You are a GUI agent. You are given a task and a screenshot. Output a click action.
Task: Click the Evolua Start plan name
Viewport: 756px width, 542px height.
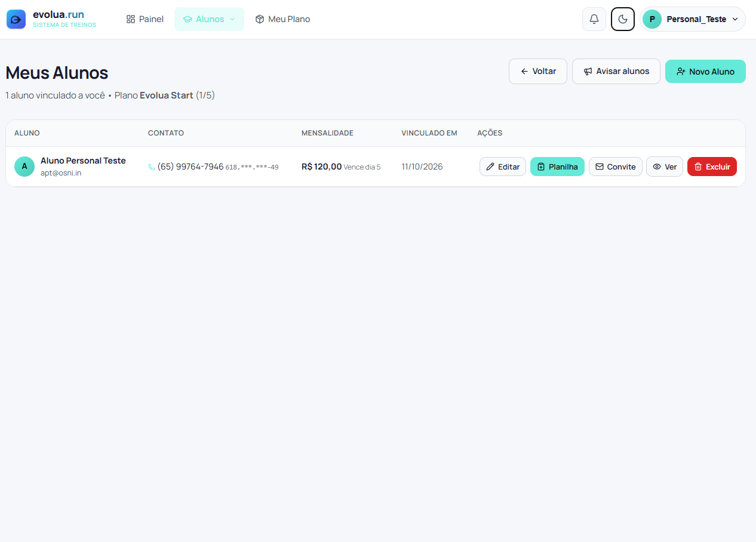coord(167,96)
